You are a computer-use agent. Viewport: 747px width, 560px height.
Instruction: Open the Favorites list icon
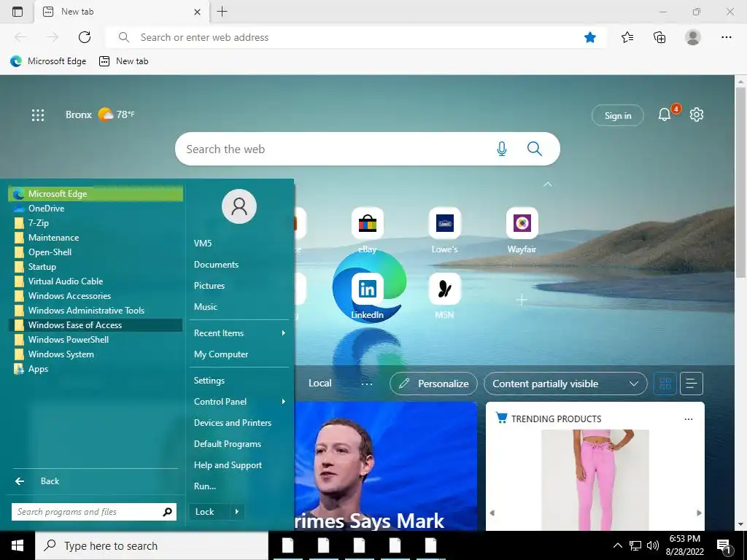(627, 37)
